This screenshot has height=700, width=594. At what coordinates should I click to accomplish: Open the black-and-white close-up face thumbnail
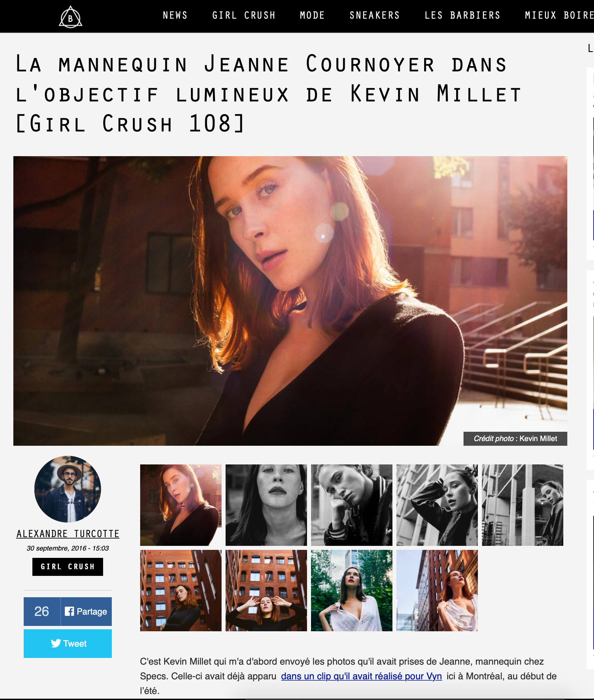(x=266, y=505)
